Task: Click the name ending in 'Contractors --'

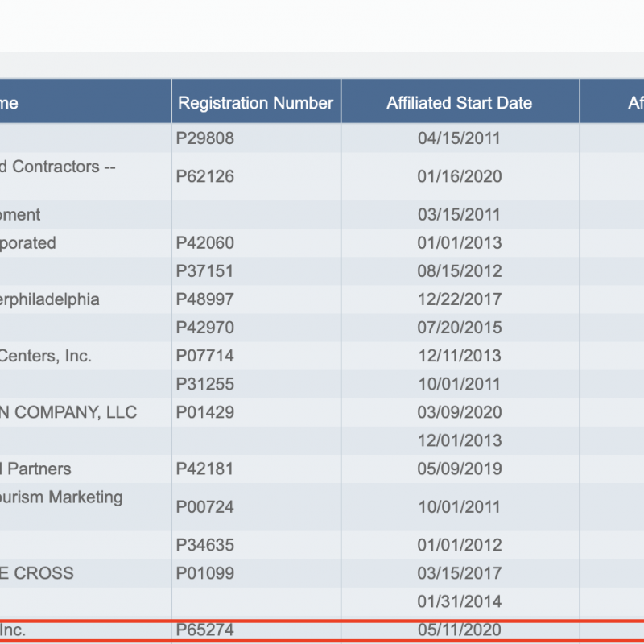Action: (x=50, y=167)
